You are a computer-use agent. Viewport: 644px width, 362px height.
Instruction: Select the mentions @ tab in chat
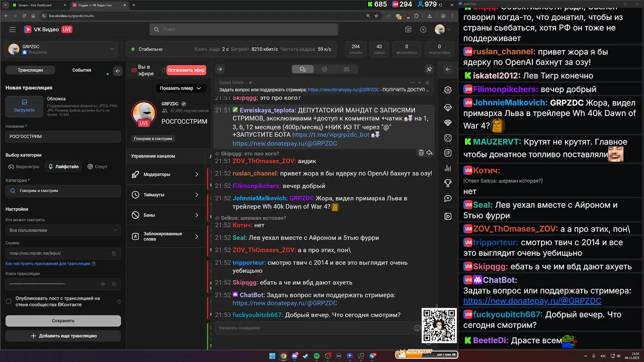coord(325,69)
